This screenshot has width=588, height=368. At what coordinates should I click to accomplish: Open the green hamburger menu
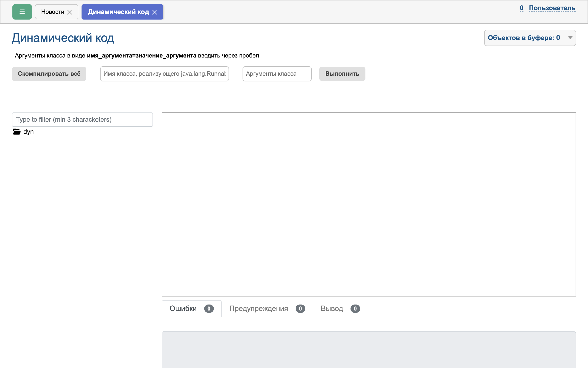tap(22, 12)
